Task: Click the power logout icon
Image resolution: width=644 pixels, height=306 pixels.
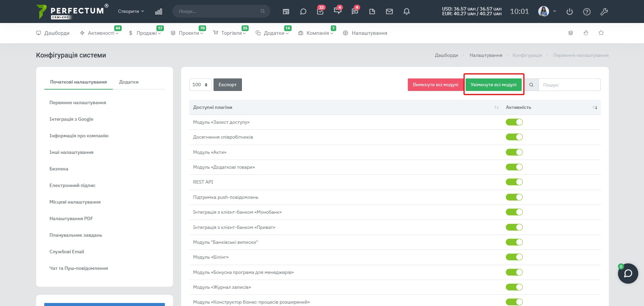Action: pyautogui.click(x=570, y=11)
